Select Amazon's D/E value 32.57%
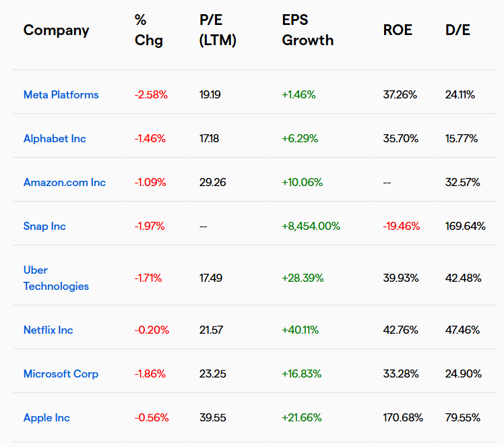The height and width of the screenshot is (447, 504). pos(462,182)
